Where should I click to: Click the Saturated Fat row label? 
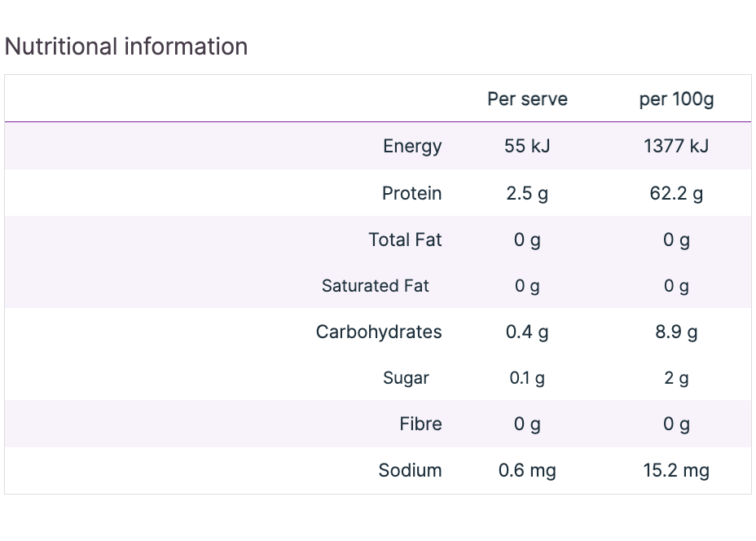point(375,286)
